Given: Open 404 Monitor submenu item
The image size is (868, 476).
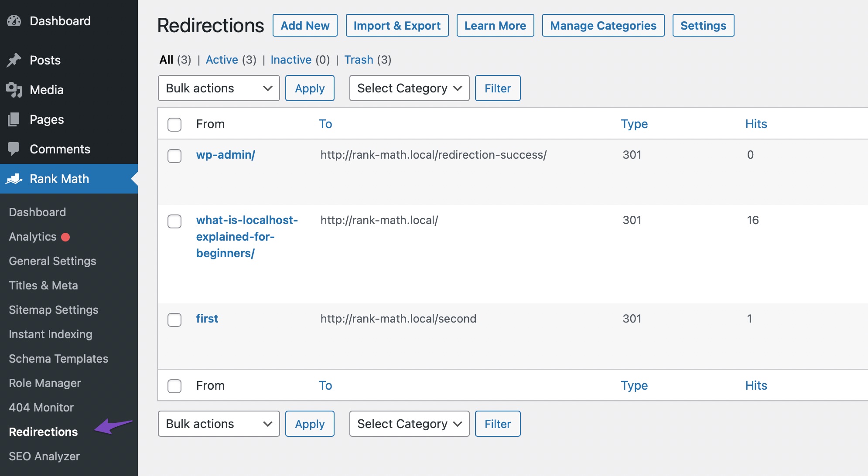Looking at the screenshot, I should pyautogui.click(x=41, y=408).
